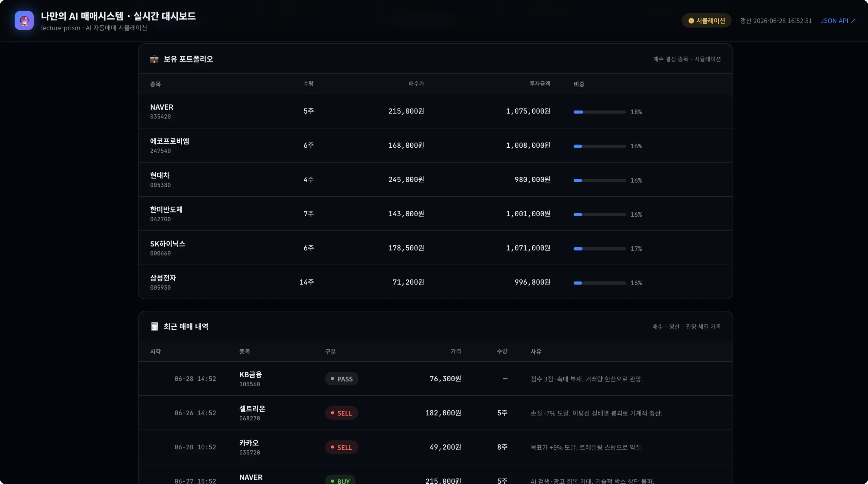Click the 갱신 2026-06-28 16:52:51 timestamp
Image resolution: width=868 pixels, height=484 pixels.
point(776,21)
